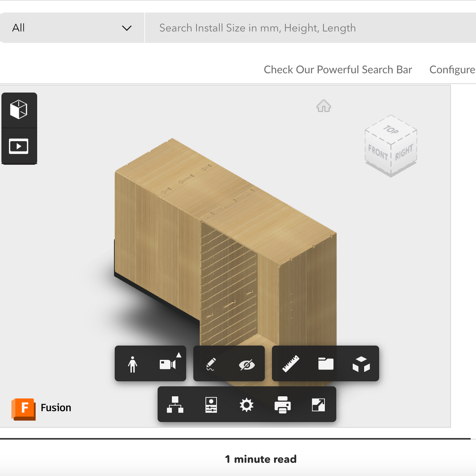
Task: Focus the Search Install Size field
Action: tap(311, 28)
